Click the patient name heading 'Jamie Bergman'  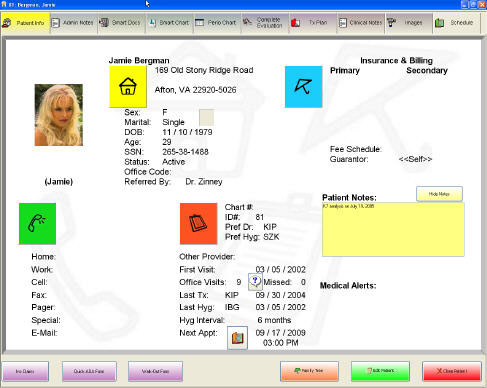(139, 60)
